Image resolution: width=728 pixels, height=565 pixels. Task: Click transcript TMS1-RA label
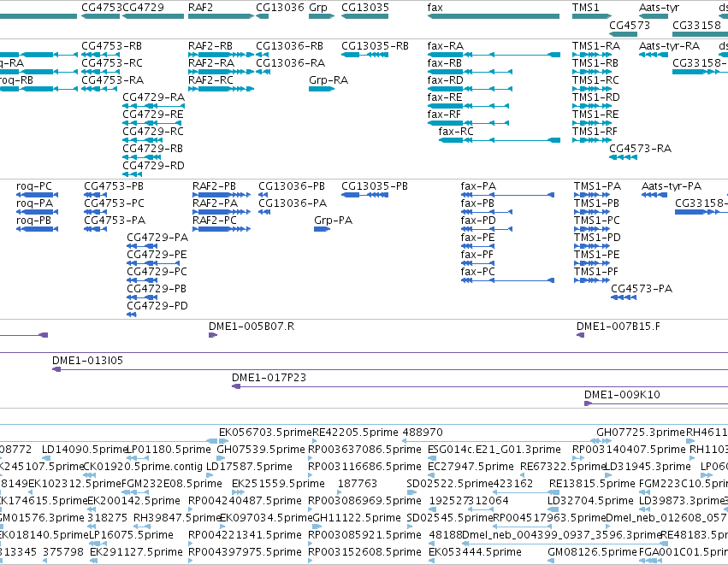click(596, 46)
